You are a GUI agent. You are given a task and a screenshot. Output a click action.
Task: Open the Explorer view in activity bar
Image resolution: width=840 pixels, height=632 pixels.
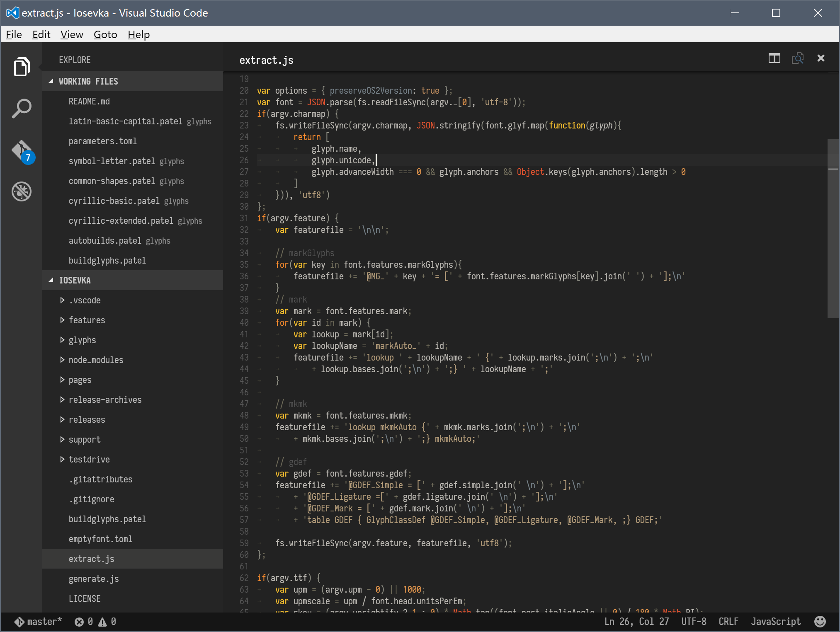pyautogui.click(x=22, y=67)
